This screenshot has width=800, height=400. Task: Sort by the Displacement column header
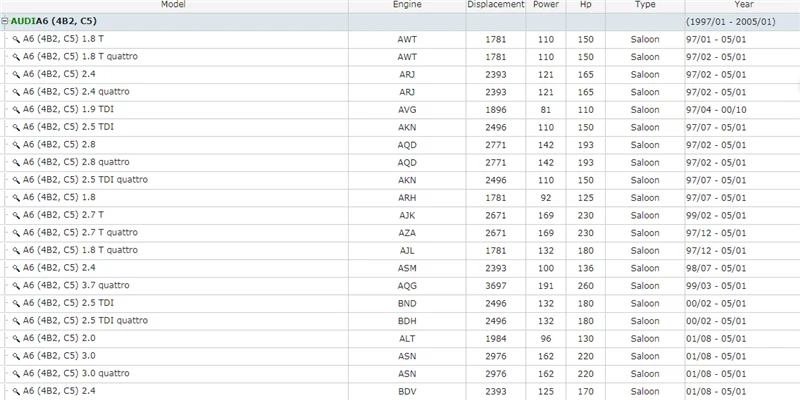tap(496, 5)
